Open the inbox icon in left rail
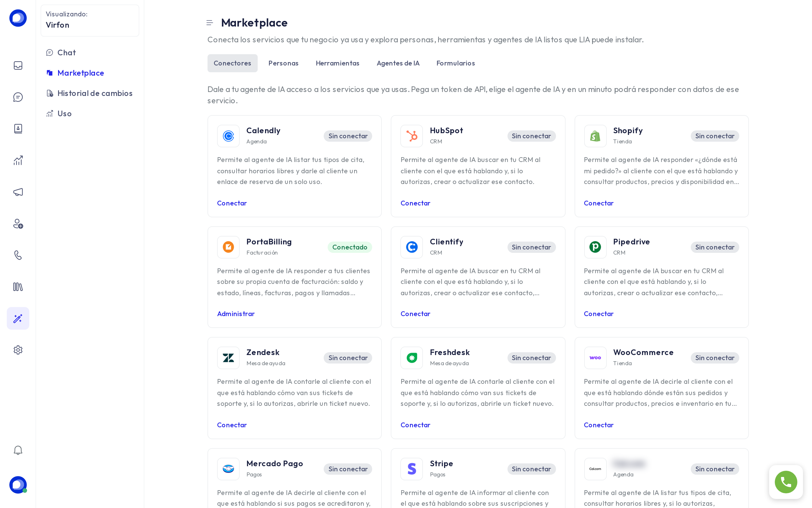Viewport: 812px width, 508px height. 18,65
